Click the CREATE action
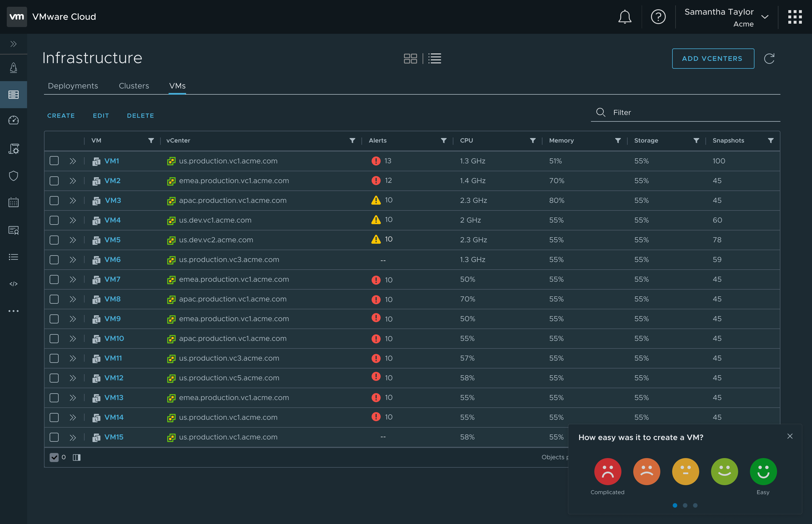This screenshot has height=524, width=812. point(61,116)
